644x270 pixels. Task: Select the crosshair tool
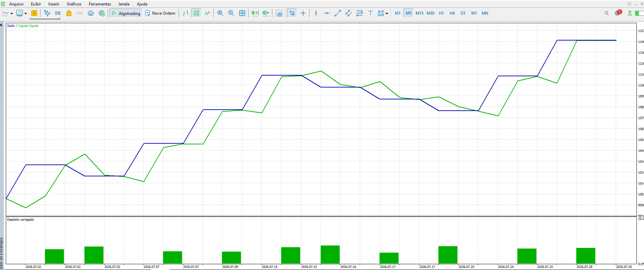point(303,13)
